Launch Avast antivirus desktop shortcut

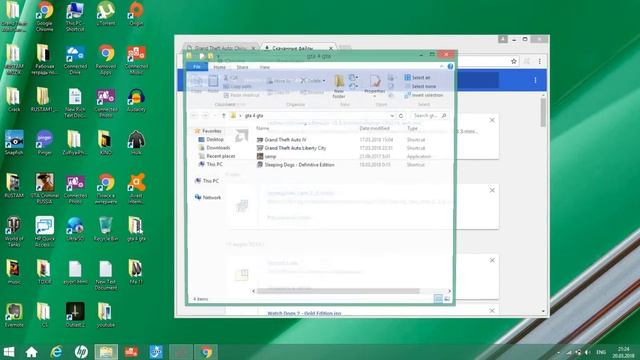pyautogui.click(x=136, y=189)
